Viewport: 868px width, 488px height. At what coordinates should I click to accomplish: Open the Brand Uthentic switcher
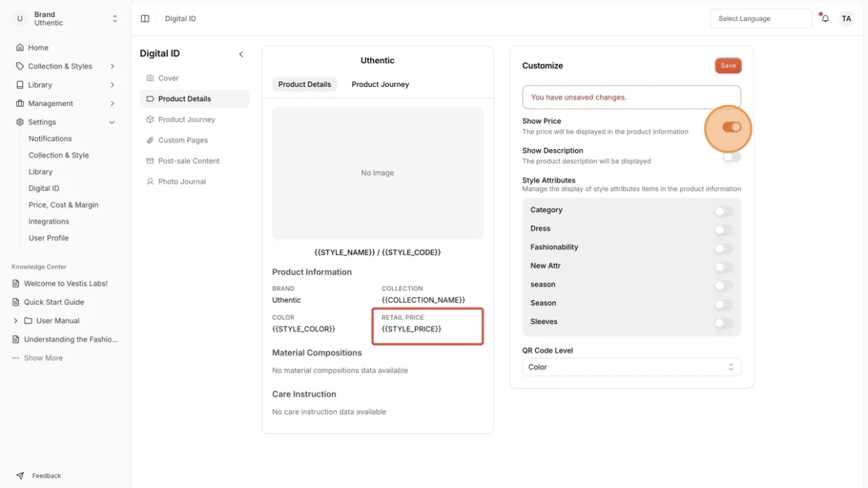(66, 19)
